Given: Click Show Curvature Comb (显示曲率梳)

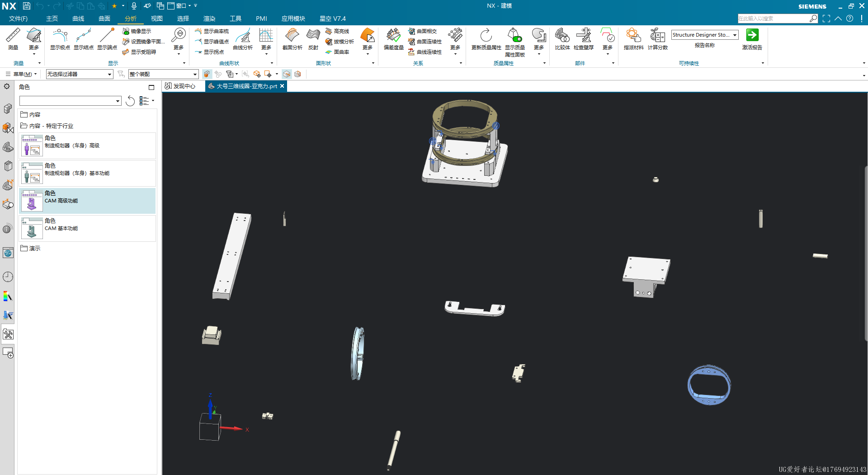Looking at the screenshot, I should [212, 31].
